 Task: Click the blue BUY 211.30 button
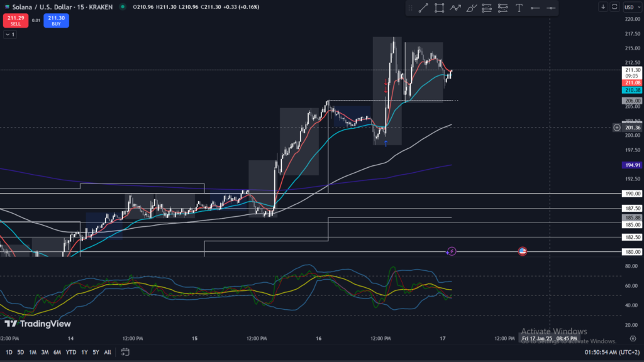coord(56,20)
